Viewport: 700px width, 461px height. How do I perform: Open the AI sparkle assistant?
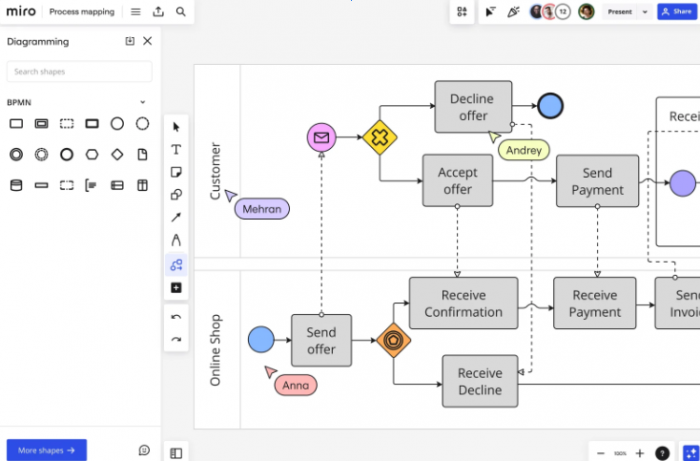point(690,453)
